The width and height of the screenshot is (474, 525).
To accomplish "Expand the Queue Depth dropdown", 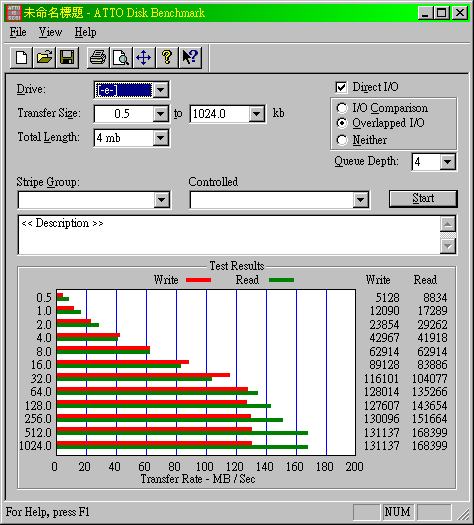I will tap(448, 162).
